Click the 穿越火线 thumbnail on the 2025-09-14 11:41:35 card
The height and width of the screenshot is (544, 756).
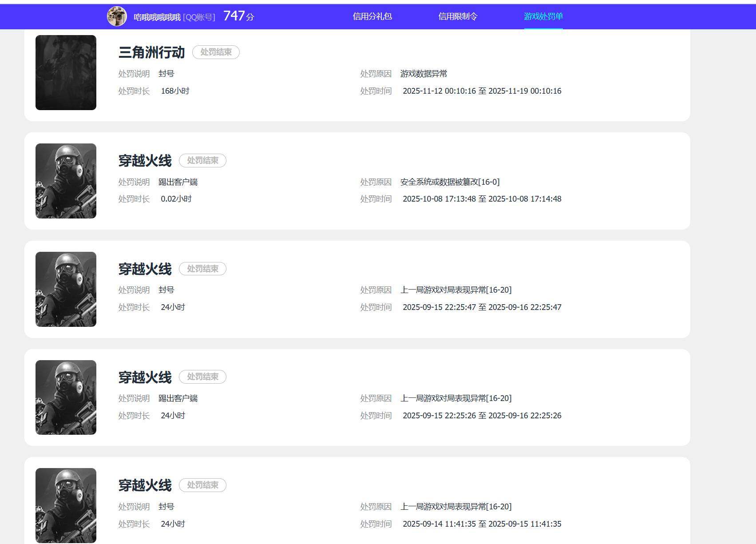(x=66, y=505)
